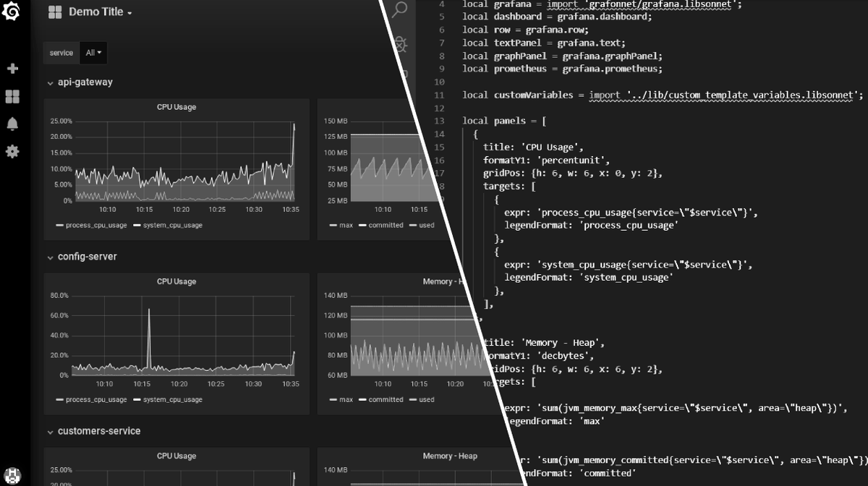This screenshot has width=868, height=486.
Task: Collapse the config-server row
Action: point(82,257)
